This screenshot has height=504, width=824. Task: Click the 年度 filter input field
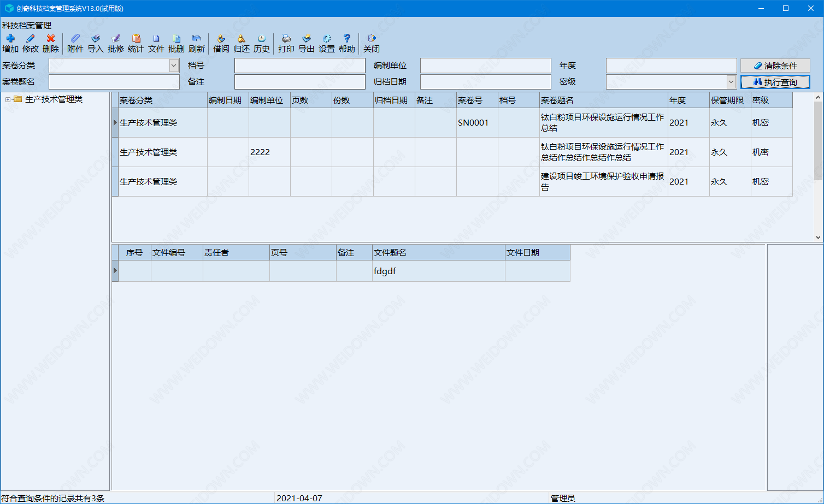[x=672, y=66]
